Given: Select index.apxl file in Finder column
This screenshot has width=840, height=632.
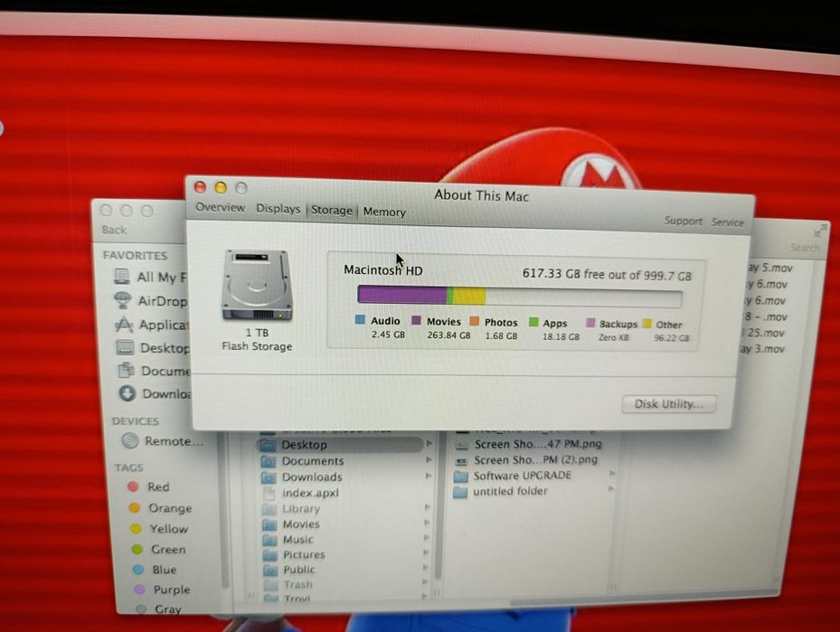Looking at the screenshot, I should [300, 493].
